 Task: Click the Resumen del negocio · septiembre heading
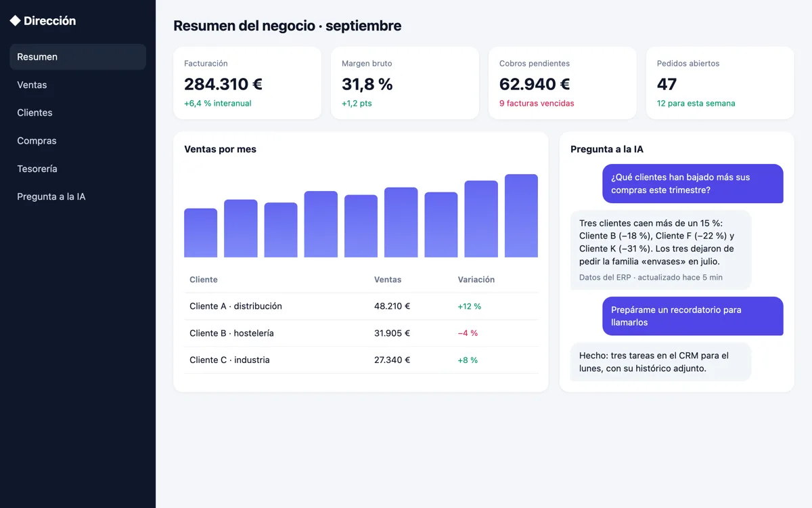288,26
